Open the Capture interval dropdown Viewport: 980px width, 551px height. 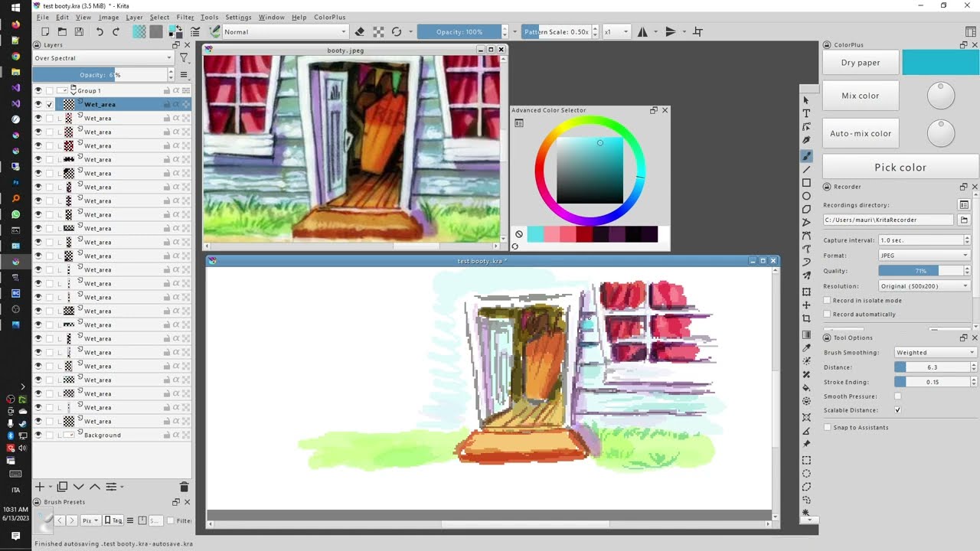click(925, 240)
